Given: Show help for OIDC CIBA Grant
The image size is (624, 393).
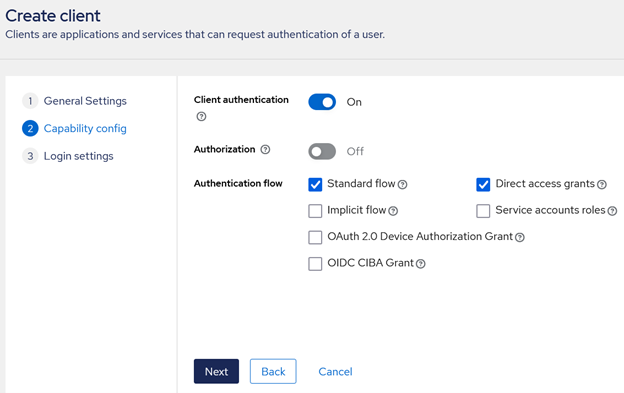Looking at the screenshot, I should [x=421, y=264].
